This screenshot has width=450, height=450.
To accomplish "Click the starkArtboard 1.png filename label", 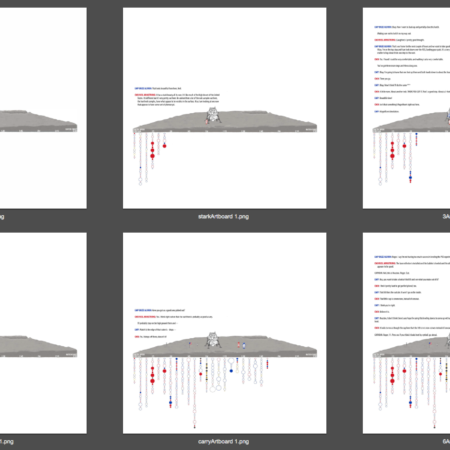I will click(x=223, y=217).
